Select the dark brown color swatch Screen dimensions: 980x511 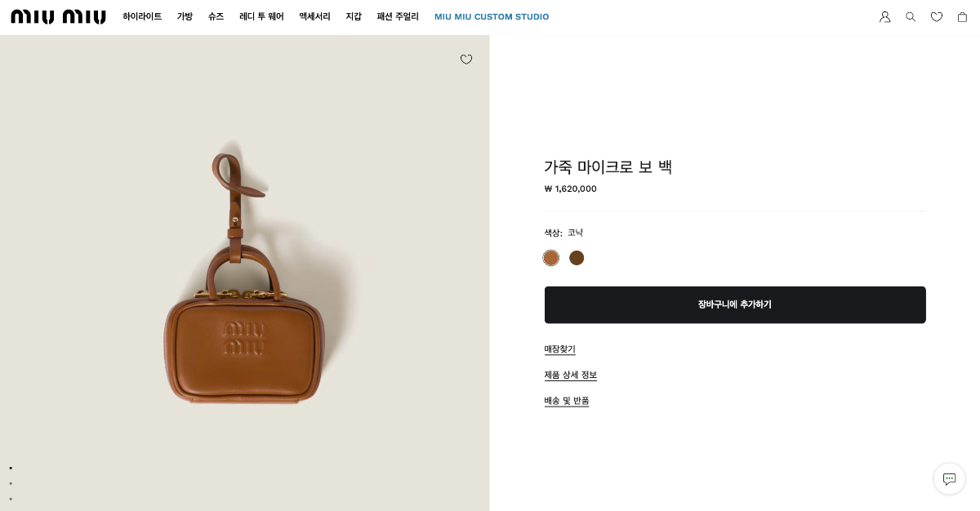click(x=577, y=258)
